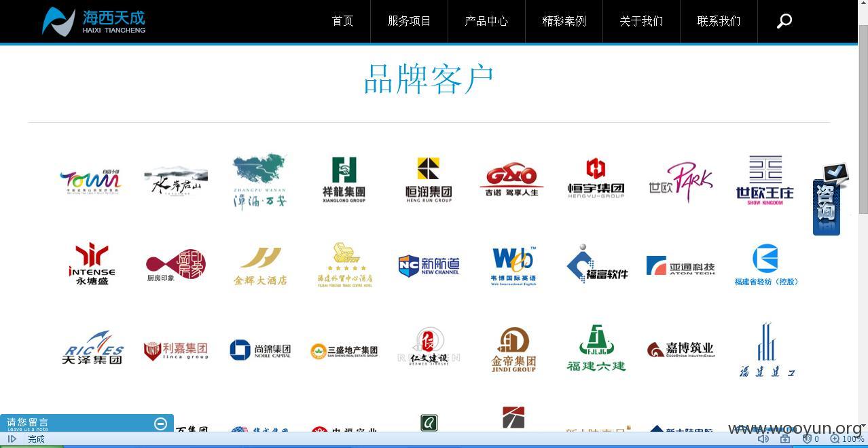Open the 世欧王庄 Show Kingdom logo
The width and height of the screenshot is (868, 448).
765,181
